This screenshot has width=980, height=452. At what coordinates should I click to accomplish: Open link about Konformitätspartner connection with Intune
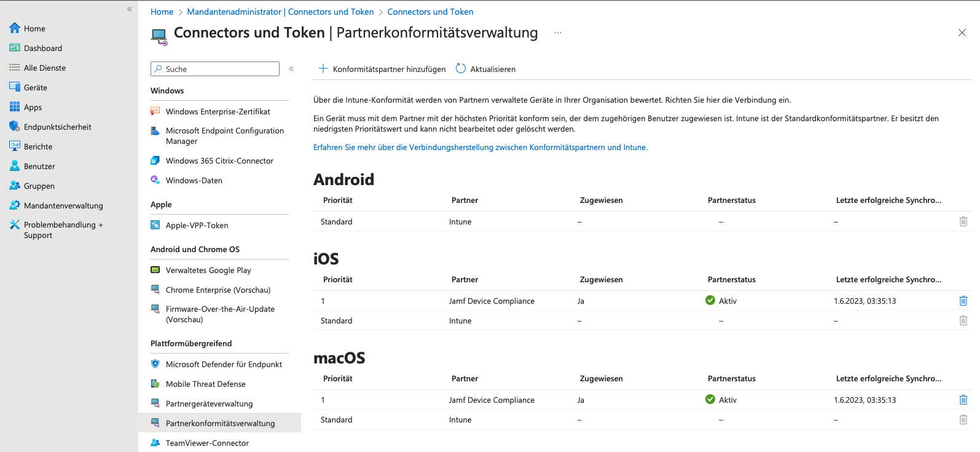480,147
